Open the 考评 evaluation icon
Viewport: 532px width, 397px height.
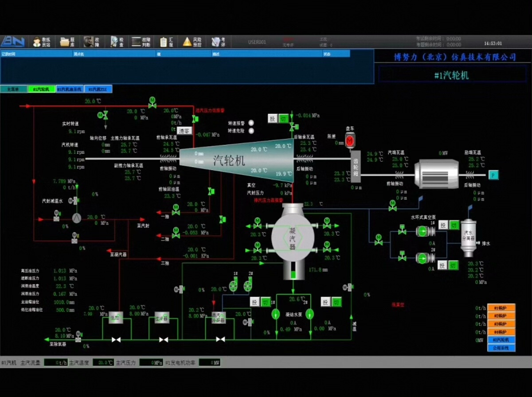[x=218, y=42]
